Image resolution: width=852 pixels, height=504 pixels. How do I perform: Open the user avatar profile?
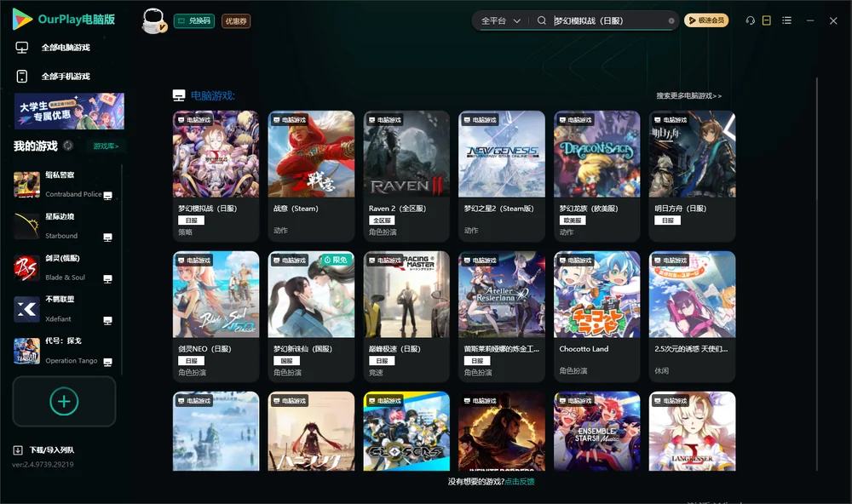(153, 21)
